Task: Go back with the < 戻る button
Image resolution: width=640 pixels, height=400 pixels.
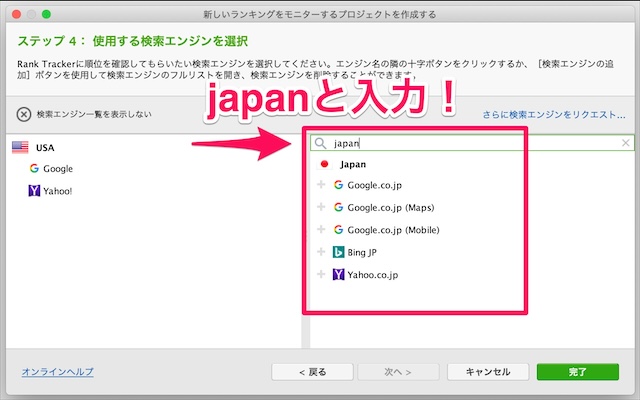Action: [312, 372]
